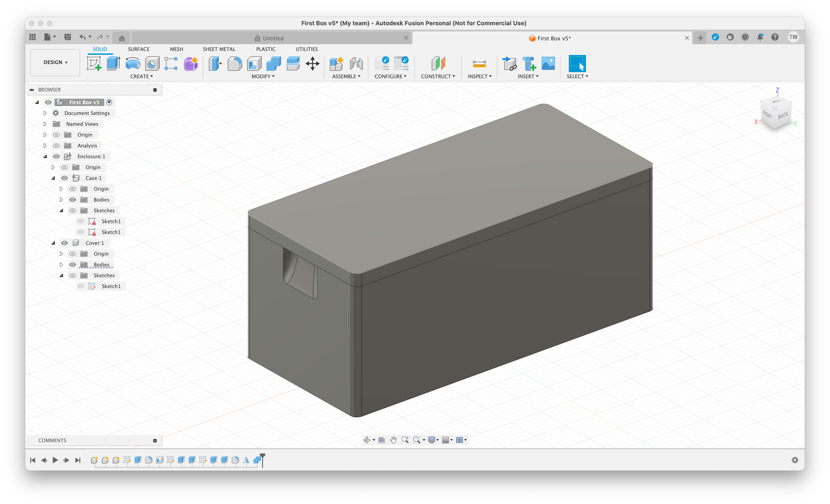Image resolution: width=830 pixels, height=504 pixels.
Task: Click the Home tab icon
Action: (122, 38)
